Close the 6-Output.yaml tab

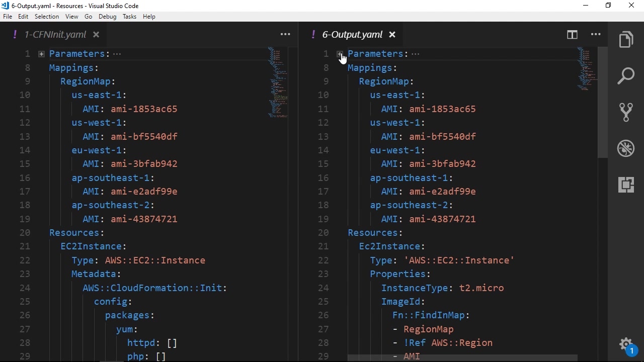click(x=392, y=35)
